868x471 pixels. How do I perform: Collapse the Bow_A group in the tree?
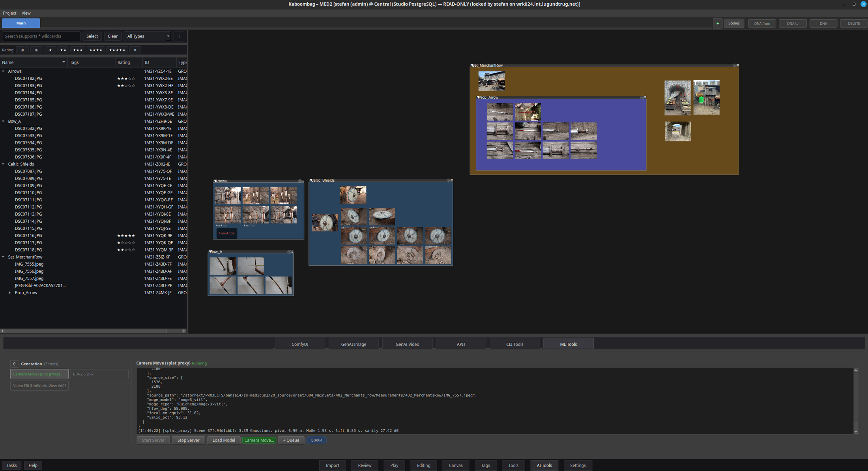pyautogui.click(x=3, y=122)
